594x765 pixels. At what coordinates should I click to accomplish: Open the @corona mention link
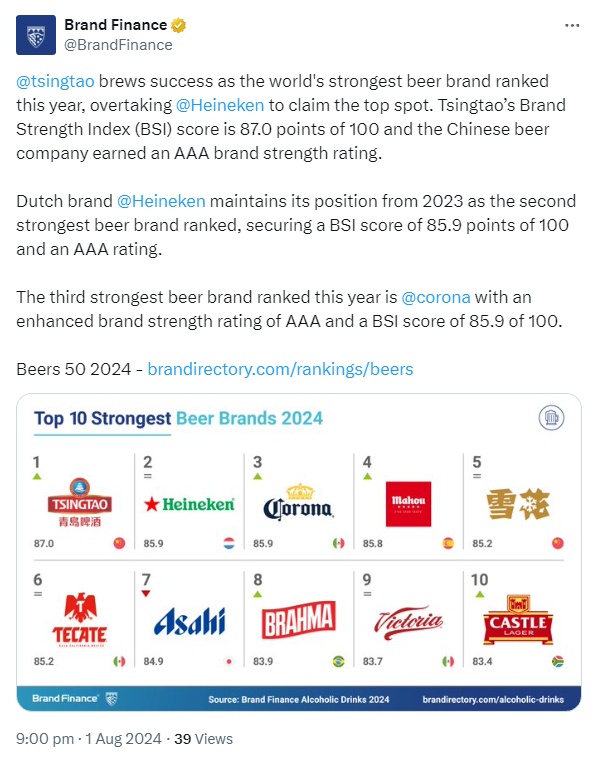tap(436, 297)
